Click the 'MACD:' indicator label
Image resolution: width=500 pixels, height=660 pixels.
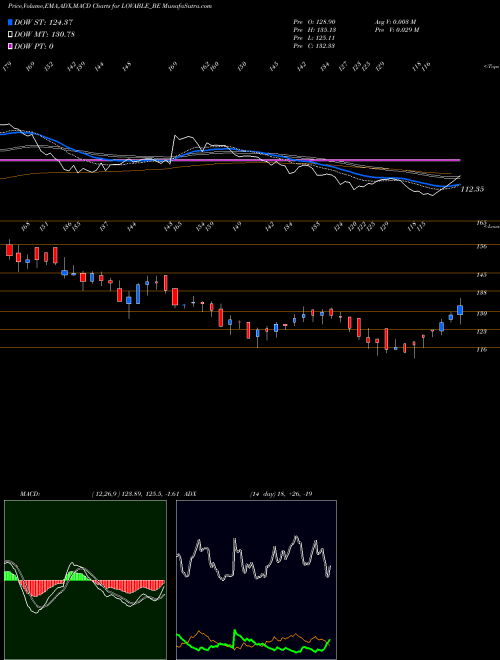[30, 494]
